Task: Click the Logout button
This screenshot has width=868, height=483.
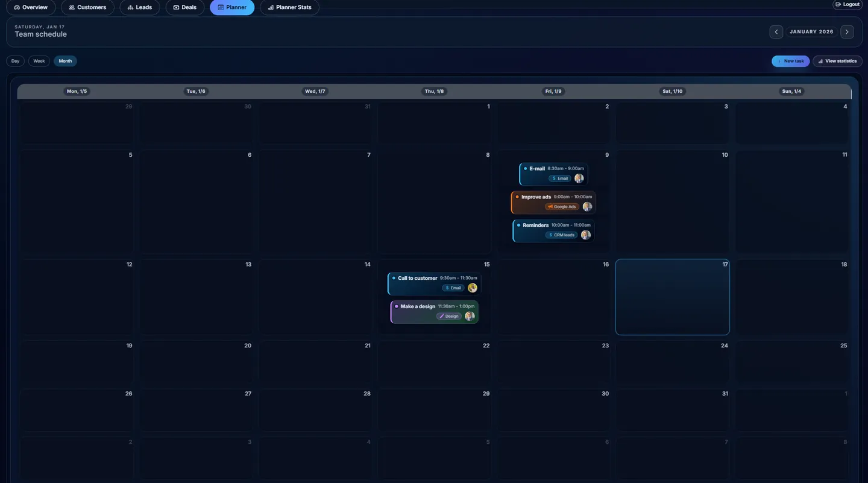Action: [848, 4]
